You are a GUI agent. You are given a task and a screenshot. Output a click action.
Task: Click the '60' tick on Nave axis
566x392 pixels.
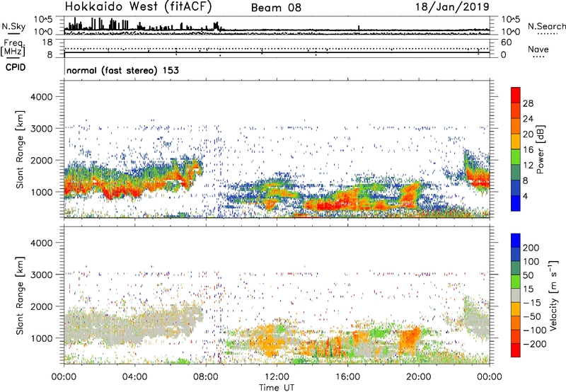[x=506, y=42]
